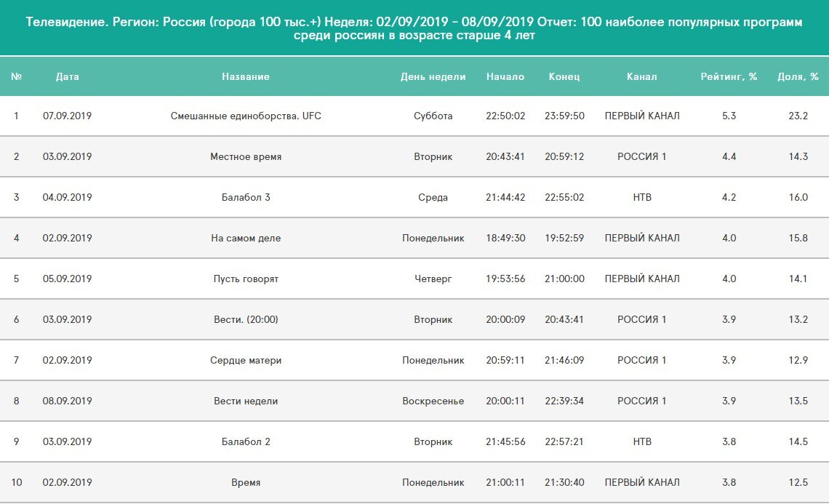829x504 pixels.
Task: Click 'НТВ' in Балабол 2 row
Action: click(x=642, y=441)
